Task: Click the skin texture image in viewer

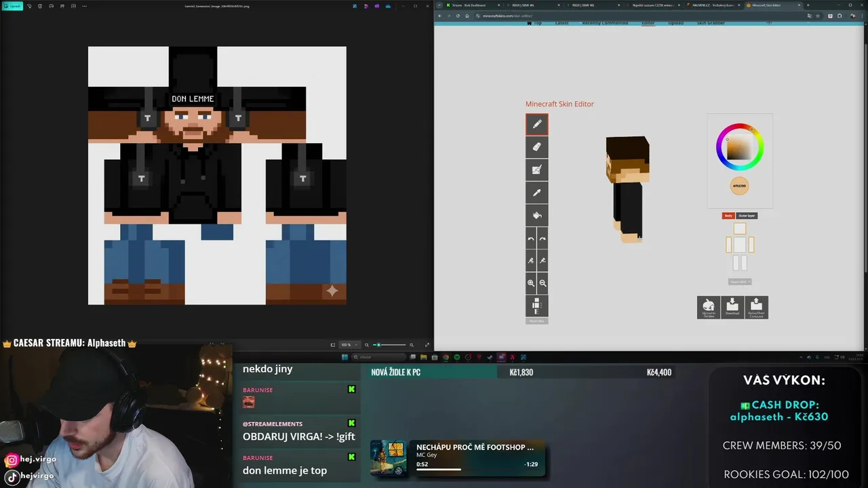Action: pos(217,176)
